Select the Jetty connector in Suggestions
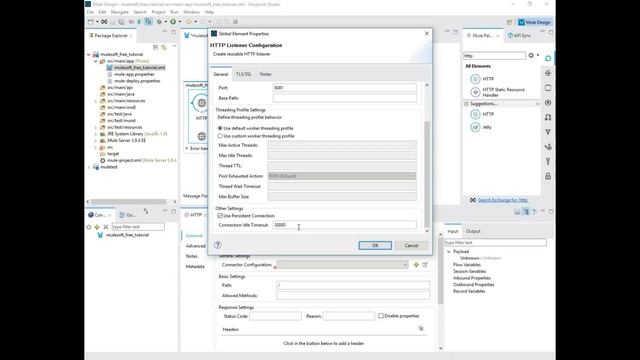Image resolution: width=640 pixels, height=360 pixels. pyautogui.click(x=482, y=127)
